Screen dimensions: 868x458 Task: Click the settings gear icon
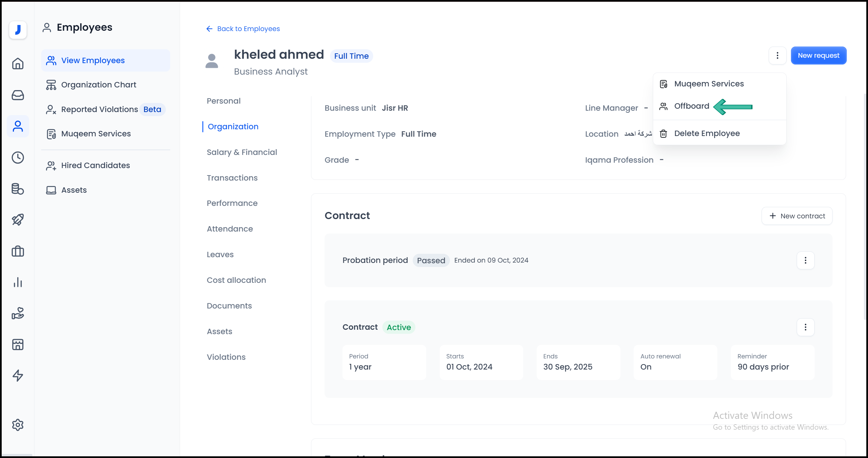coord(18,425)
